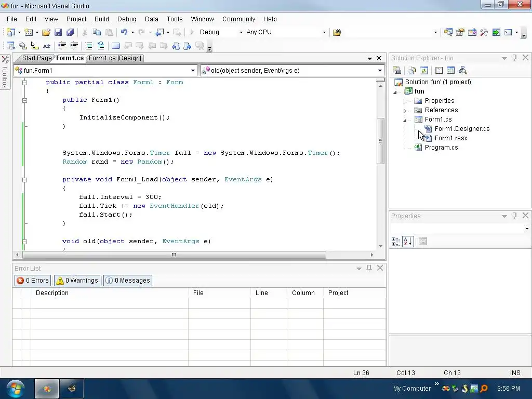Select Program.cs in Solution Explorer
The image size is (532, 399).
pos(442,147)
